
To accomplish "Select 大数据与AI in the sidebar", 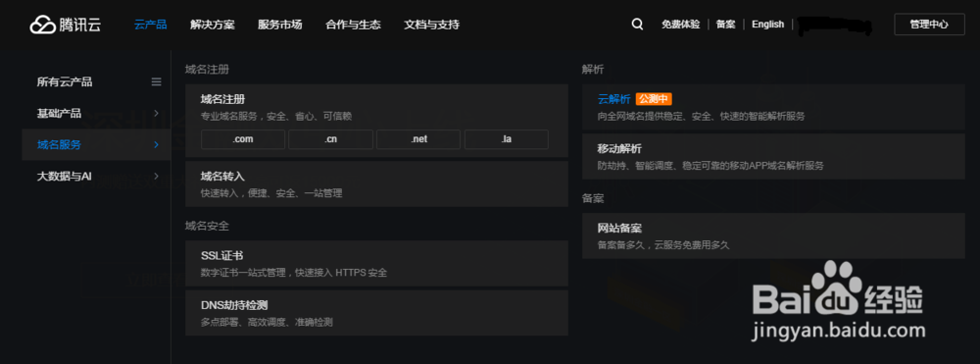I will [x=65, y=177].
